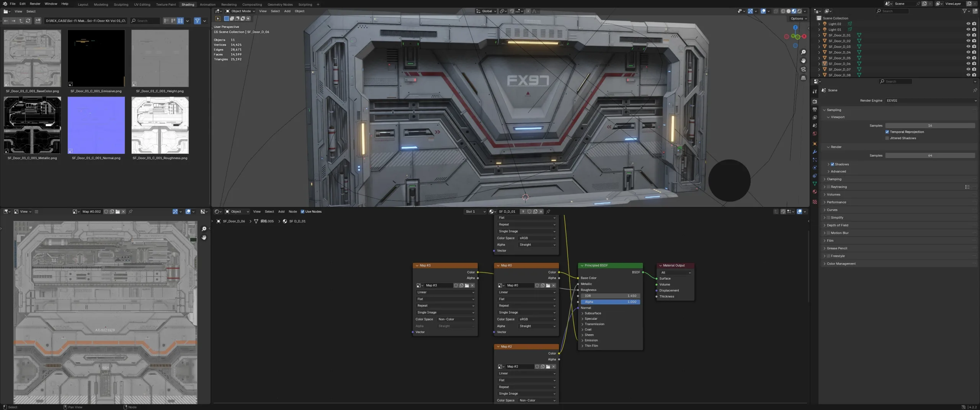Activate rendered shading mode in viewport header
Image resolution: width=980 pixels, height=410 pixels.
[800, 12]
